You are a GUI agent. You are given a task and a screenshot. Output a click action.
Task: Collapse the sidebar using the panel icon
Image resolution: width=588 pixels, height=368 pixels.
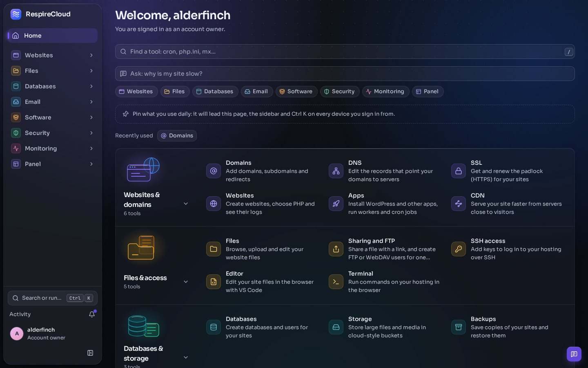[90, 353]
